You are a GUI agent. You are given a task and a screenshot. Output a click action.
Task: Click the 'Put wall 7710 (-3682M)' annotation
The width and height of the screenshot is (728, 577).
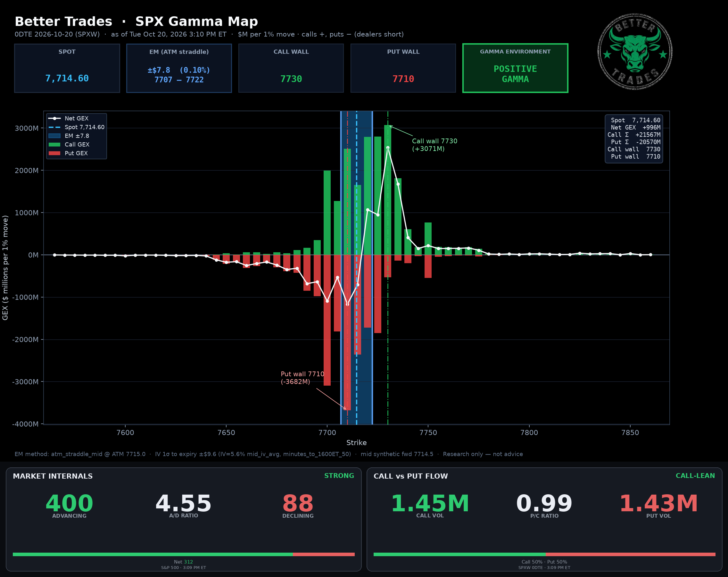pos(302,378)
